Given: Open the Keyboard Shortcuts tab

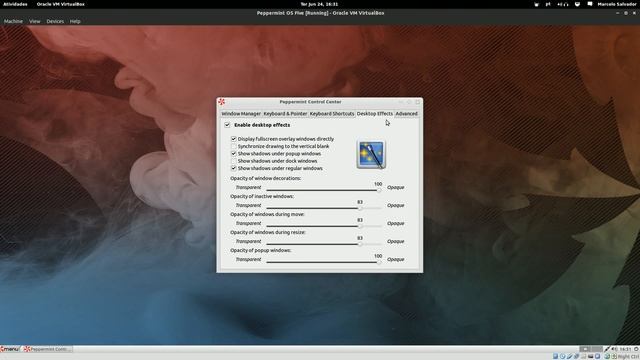Looking at the screenshot, I should pyautogui.click(x=331, y=114).
